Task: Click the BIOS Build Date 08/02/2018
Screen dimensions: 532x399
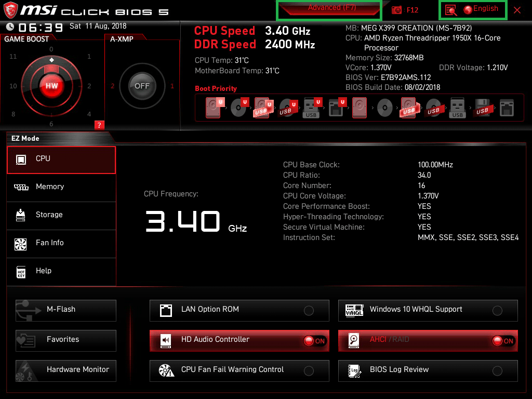Action: [x=422, y=87]
